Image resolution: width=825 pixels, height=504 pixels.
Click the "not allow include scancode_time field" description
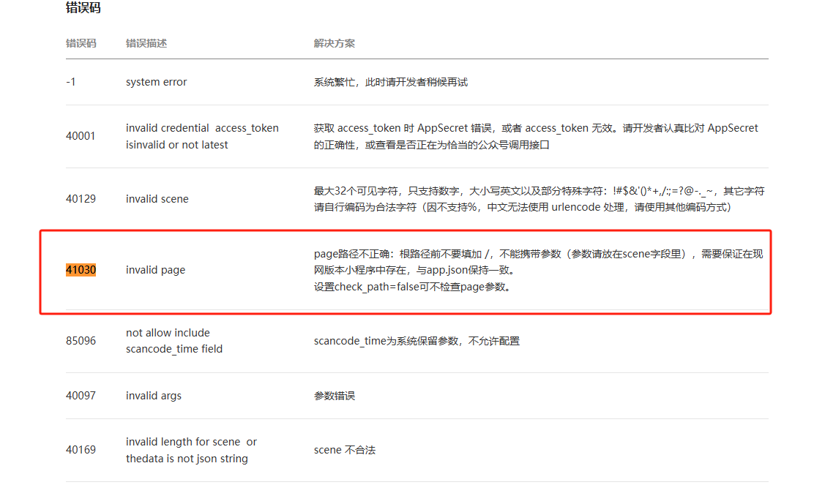[x=174, y=341]
